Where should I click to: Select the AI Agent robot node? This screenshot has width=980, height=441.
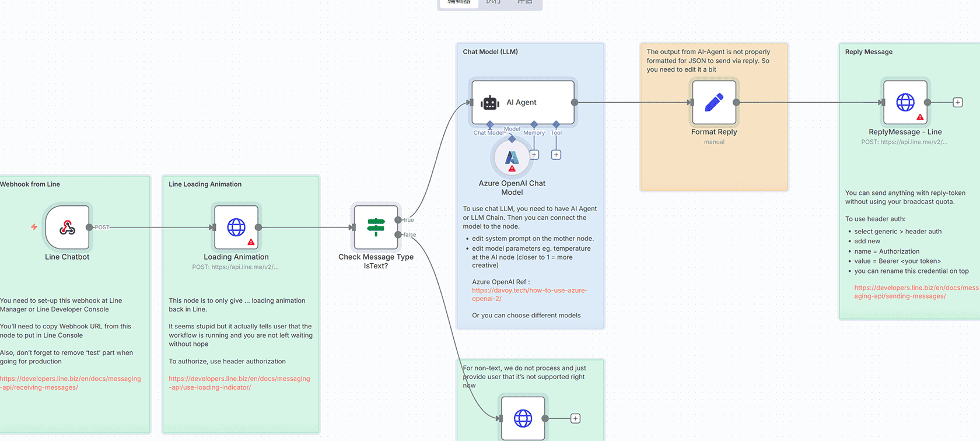(x=523, y=103)
